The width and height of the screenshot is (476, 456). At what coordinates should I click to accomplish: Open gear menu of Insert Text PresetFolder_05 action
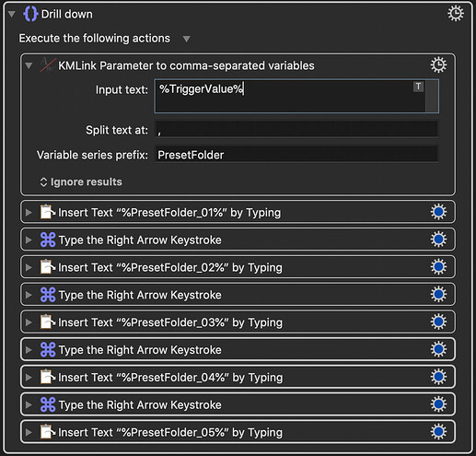pos(438,432)
